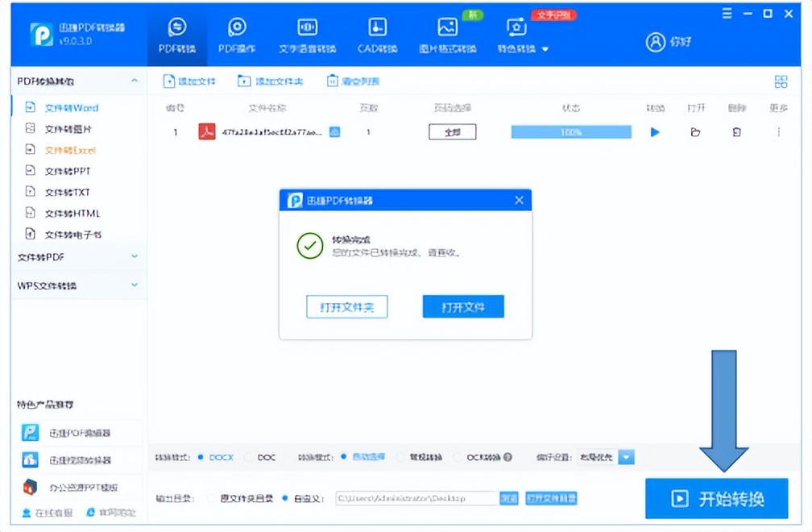Click the blue play convert icon in row 1
The image size is (812, 532).
point(655,132)
